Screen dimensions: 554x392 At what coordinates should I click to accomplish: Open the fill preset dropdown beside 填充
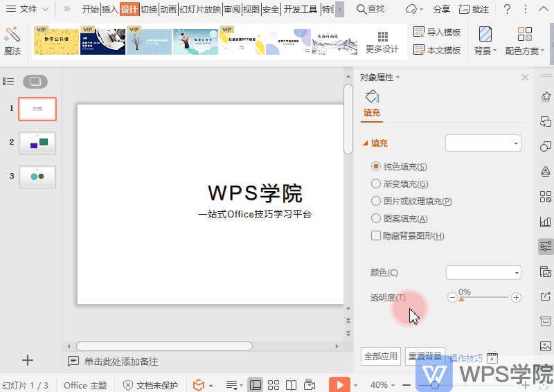click(483, 143)
